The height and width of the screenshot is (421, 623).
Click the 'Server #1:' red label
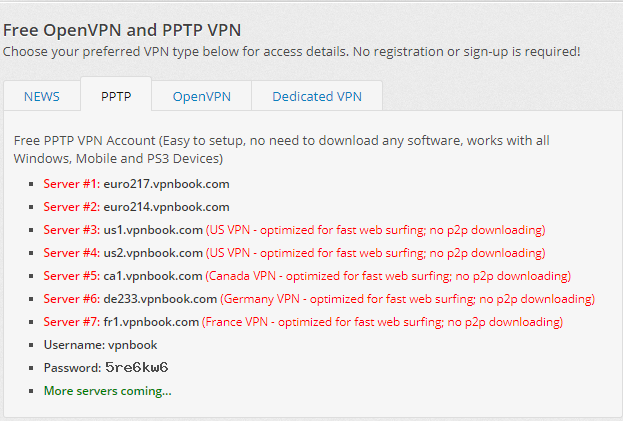[71, 184]
